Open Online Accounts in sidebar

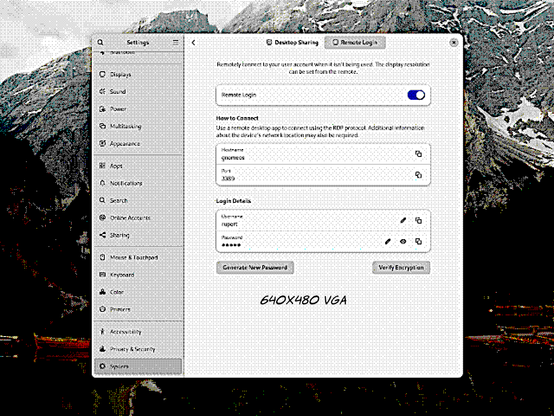tap(138, 218)
